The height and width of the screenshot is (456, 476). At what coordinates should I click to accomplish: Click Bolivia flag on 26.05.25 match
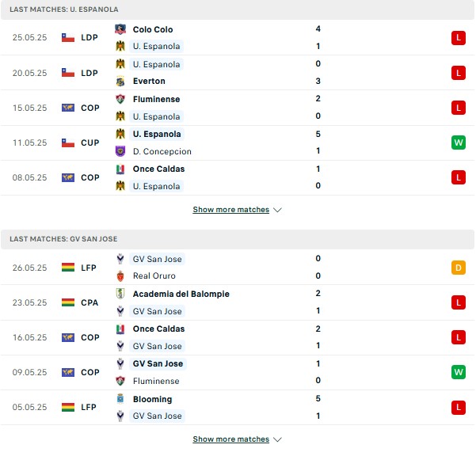(x=68, y=268)
